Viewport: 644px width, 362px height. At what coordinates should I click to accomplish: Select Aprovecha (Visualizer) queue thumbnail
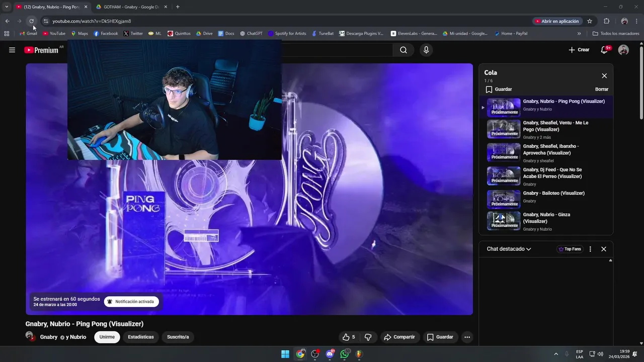click(504, 152)
